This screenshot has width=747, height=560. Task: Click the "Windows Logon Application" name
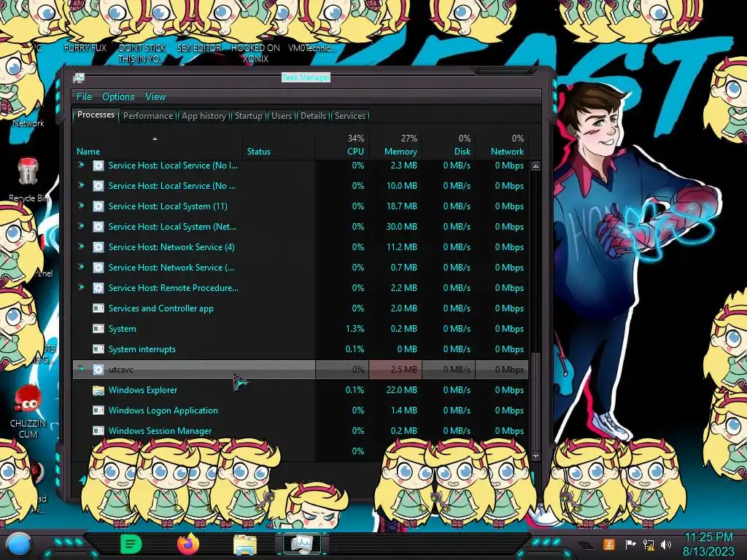(x=163, y=411)
